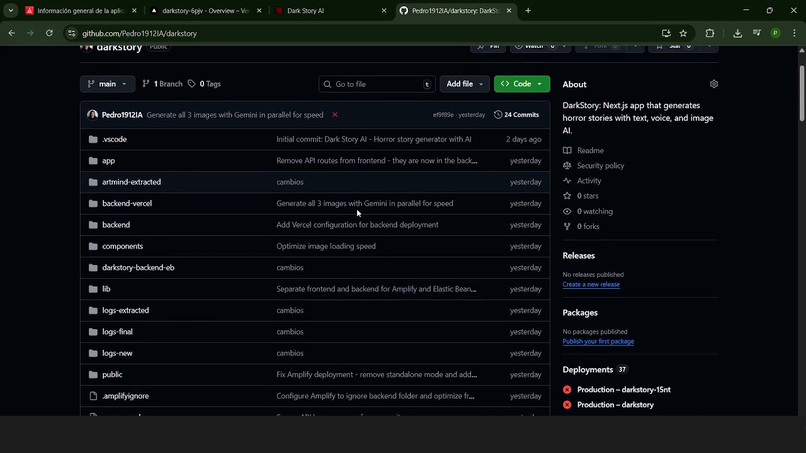
Task: View the 1 Branch link
Action: 162,84
